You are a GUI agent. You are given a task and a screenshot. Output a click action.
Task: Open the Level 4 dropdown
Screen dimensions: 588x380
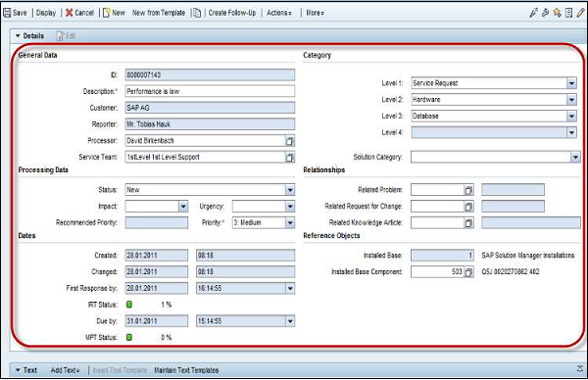click(x=571, y=132)
